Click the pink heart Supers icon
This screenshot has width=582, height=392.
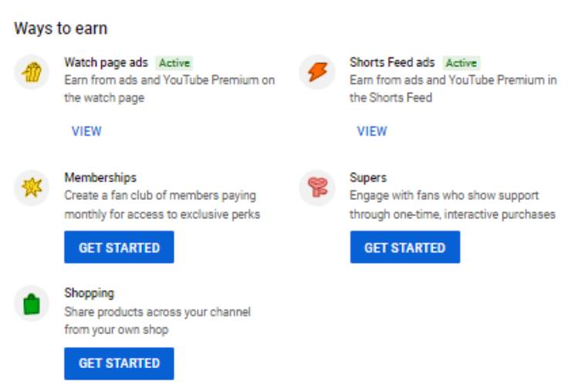(x=317, y=188)
